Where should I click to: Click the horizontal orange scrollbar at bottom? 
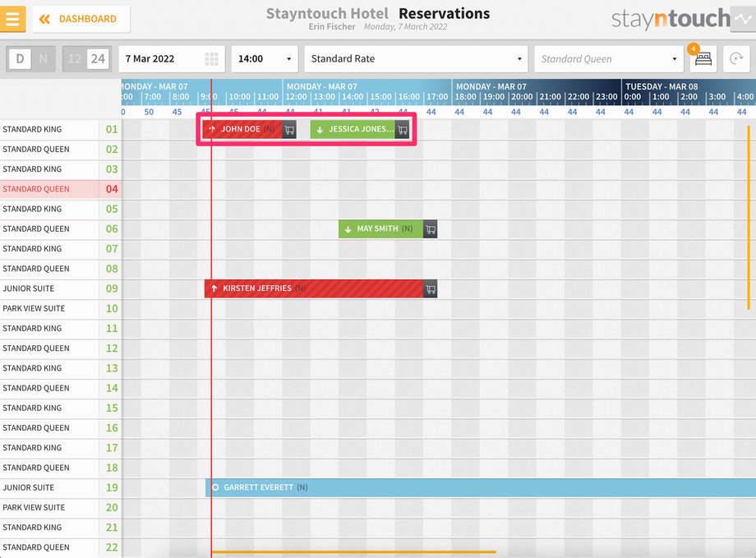click(354, 551)
